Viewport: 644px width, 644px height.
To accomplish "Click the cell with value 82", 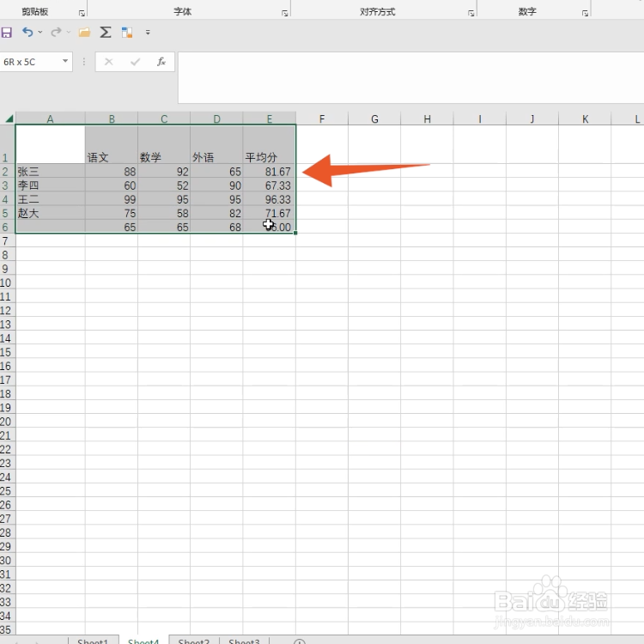I will click(216, 213).
